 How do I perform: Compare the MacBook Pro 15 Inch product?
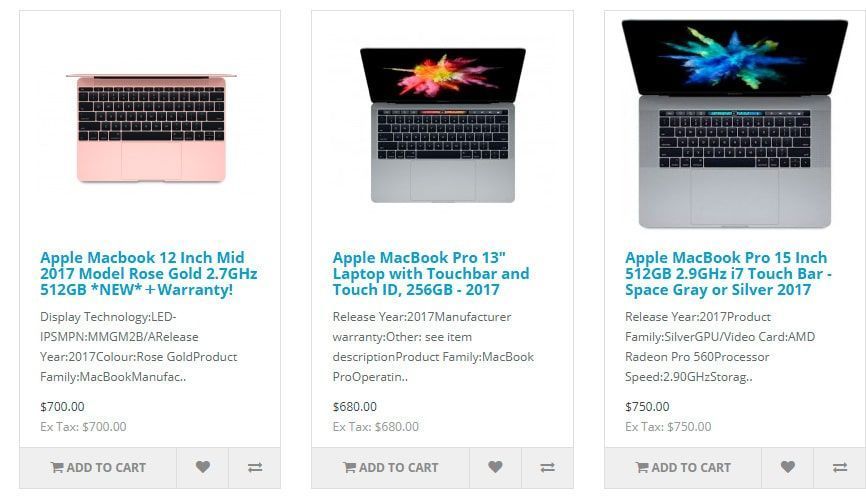point(839,468)
